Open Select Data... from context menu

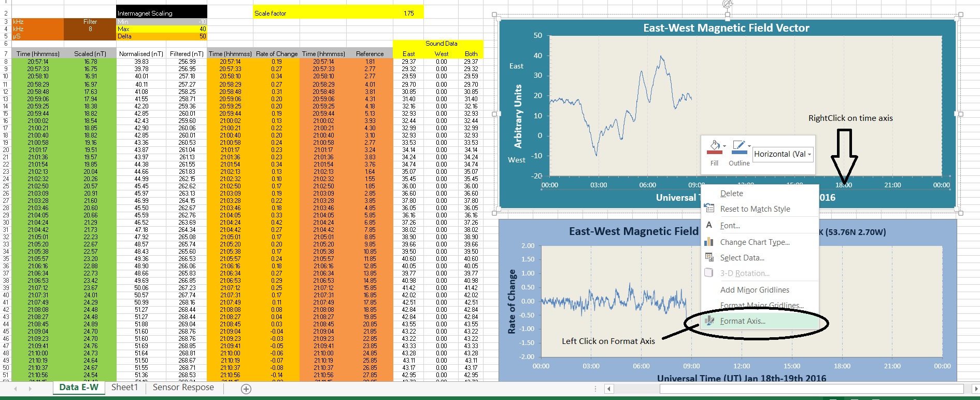click(x=742, y=258)
